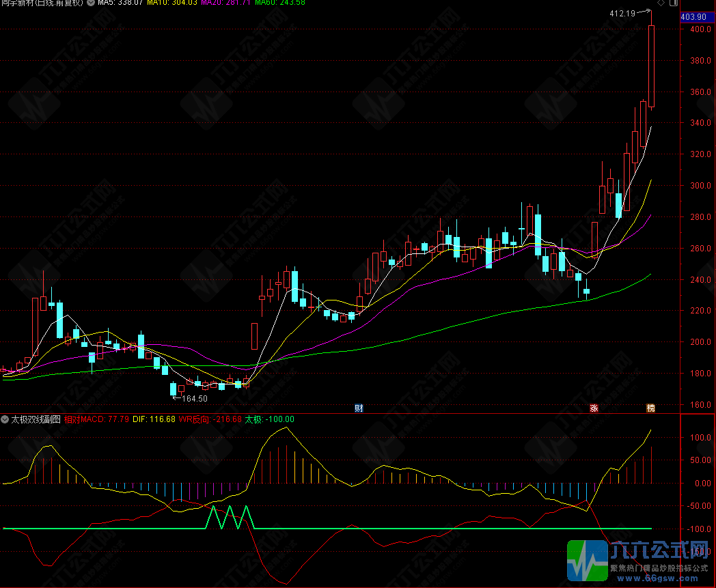
Task: Click the MA10: 304.03 label
Action: coord(172,2)
